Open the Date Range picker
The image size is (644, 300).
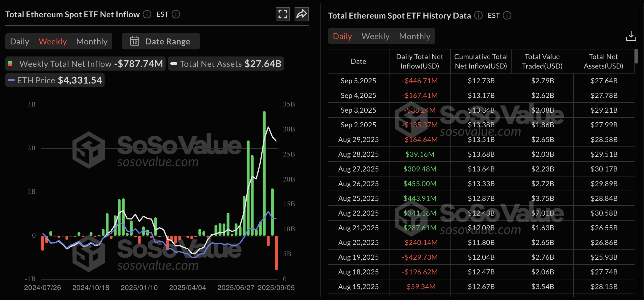(x=161, y=41)
